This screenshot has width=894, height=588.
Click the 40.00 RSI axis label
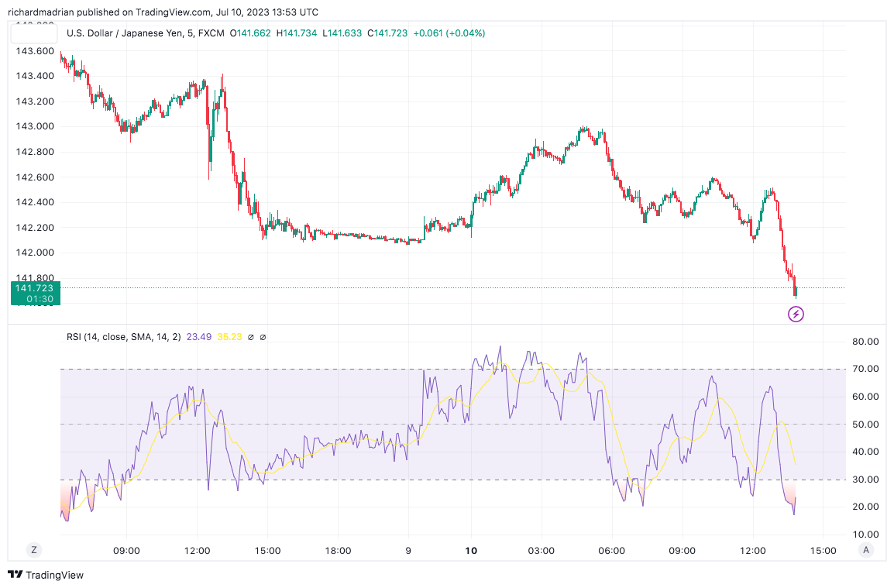point(865,451)
